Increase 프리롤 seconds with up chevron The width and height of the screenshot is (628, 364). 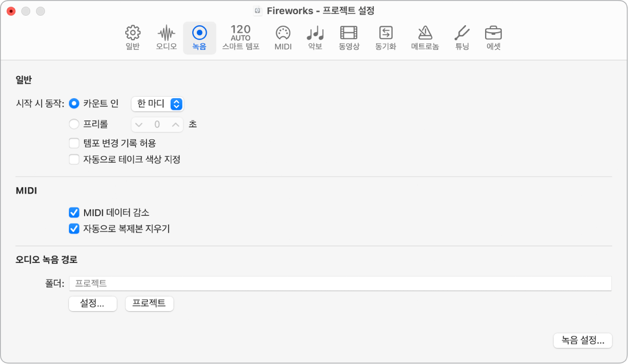pyautogui.click(x=175, y=124)
